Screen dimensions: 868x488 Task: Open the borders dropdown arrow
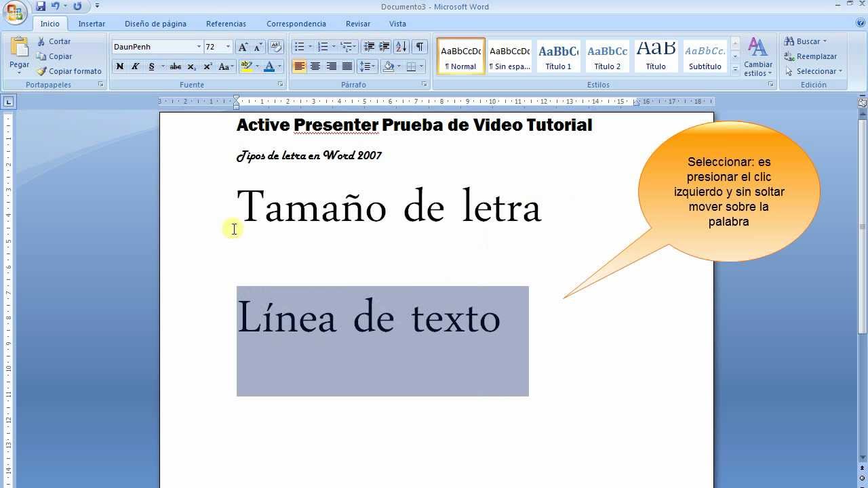click(x=422, y=66)
